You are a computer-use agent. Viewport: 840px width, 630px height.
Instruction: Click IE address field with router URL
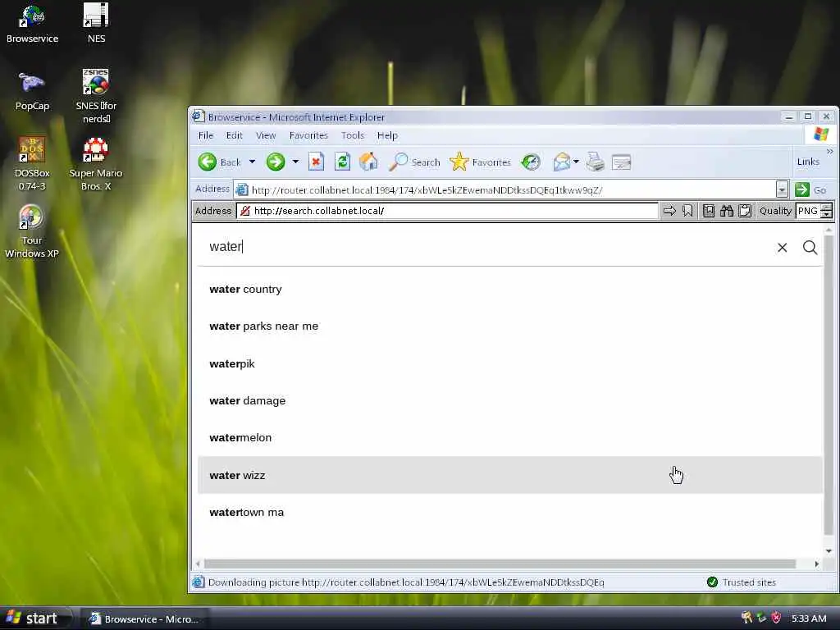pos(505,189)
